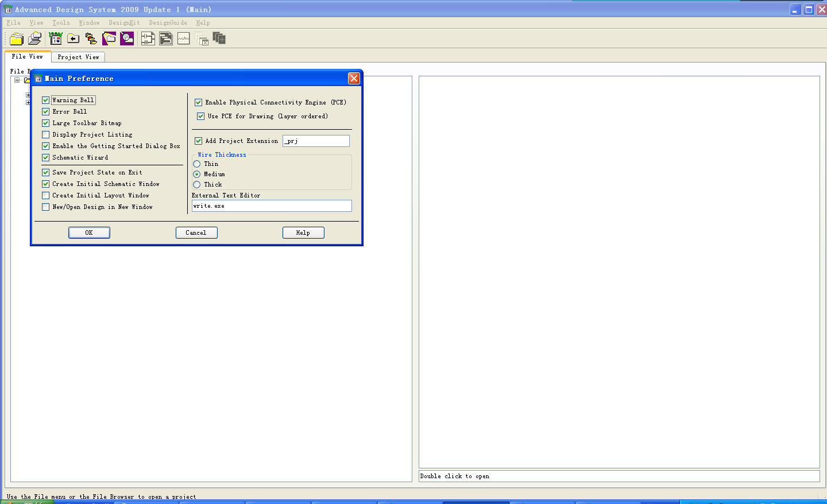This screenshot has width=827, height=504.
Task: Open the DesignGuide menu
Action: point(168,22)
